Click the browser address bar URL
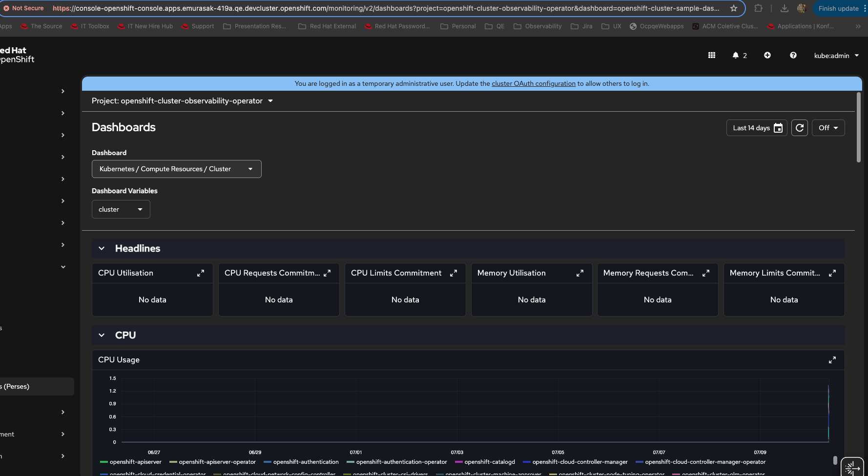 (386, 8)
